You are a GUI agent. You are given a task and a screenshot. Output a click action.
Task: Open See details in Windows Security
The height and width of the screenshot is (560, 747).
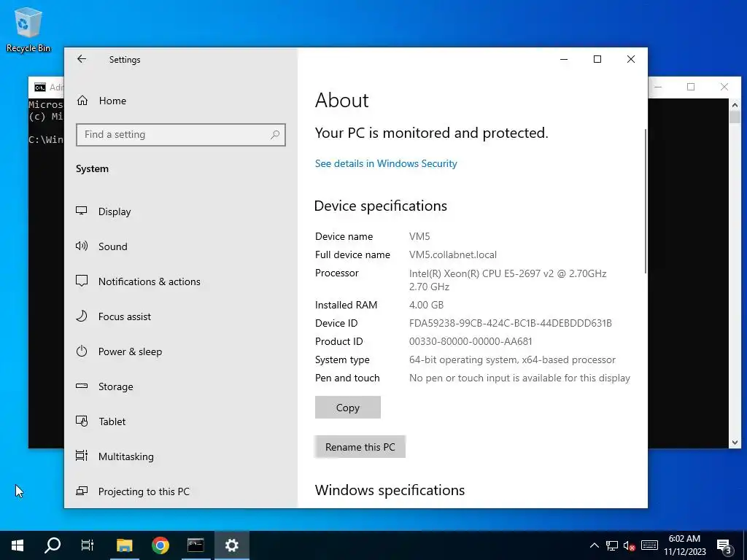[x=386, y=163]
